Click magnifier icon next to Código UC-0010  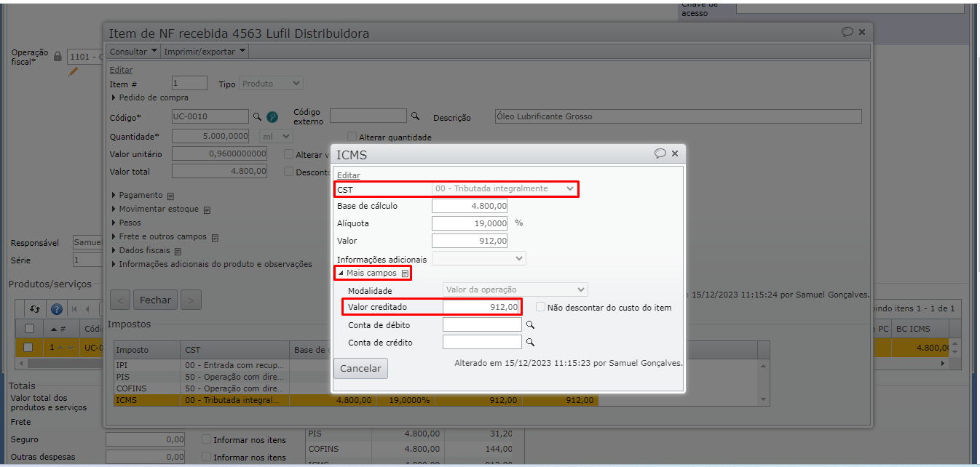click(x=256, y=116)
